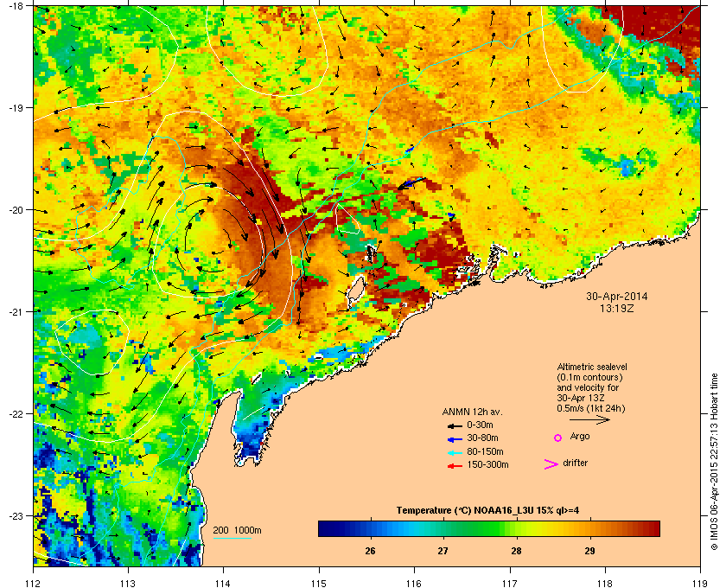
Task: Click the longitude 119 axis label
Action: tap(700, 584)
